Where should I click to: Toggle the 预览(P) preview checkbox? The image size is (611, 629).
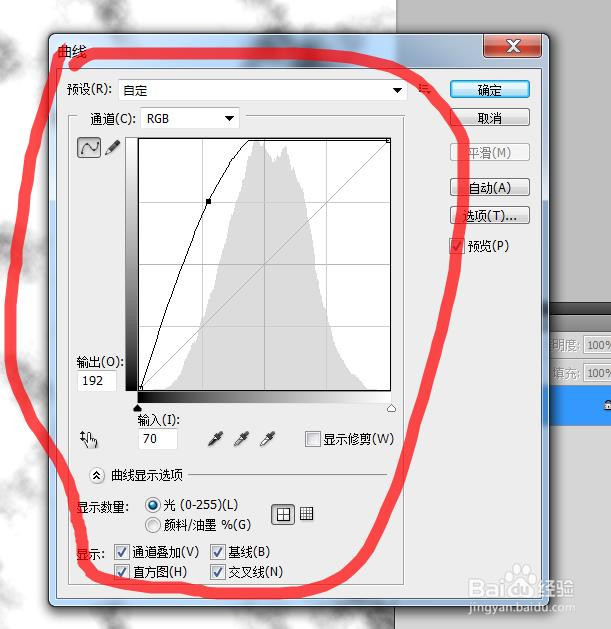(457, 246)
